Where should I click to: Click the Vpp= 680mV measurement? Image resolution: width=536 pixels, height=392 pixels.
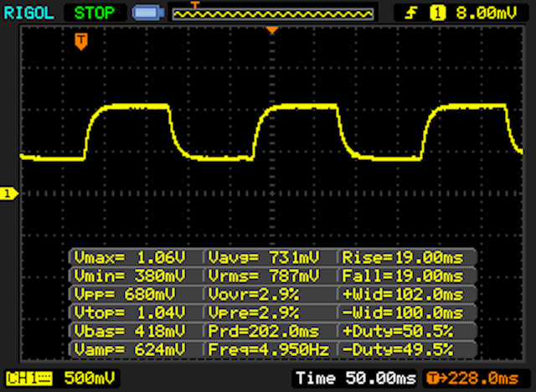point(125,294)
